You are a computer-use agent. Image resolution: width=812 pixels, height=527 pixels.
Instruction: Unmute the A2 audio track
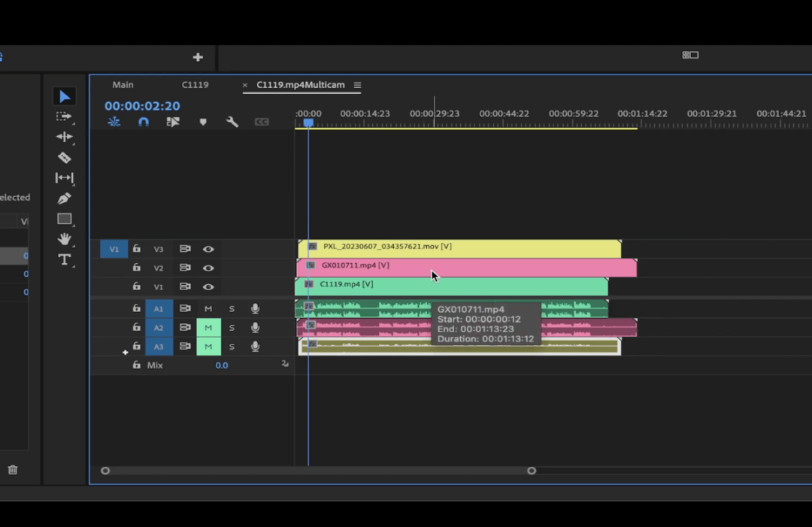[x=208, y=327]
